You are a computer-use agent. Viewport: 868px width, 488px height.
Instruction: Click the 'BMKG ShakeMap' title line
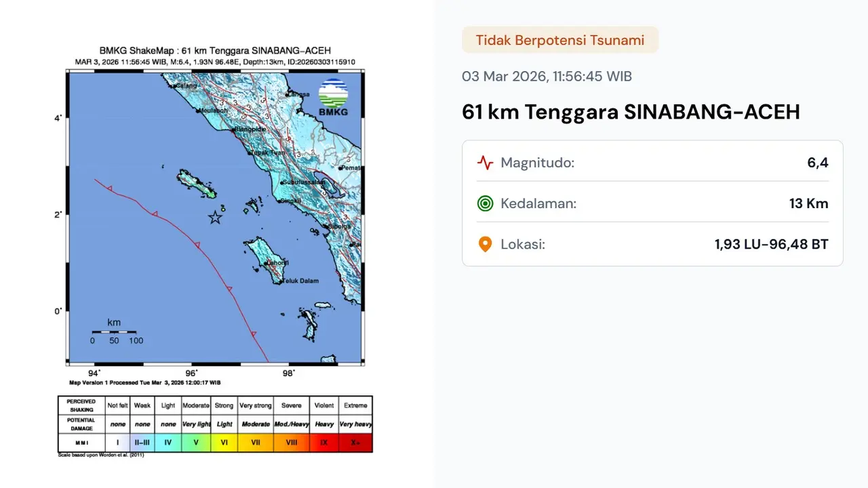pos(215,51)
